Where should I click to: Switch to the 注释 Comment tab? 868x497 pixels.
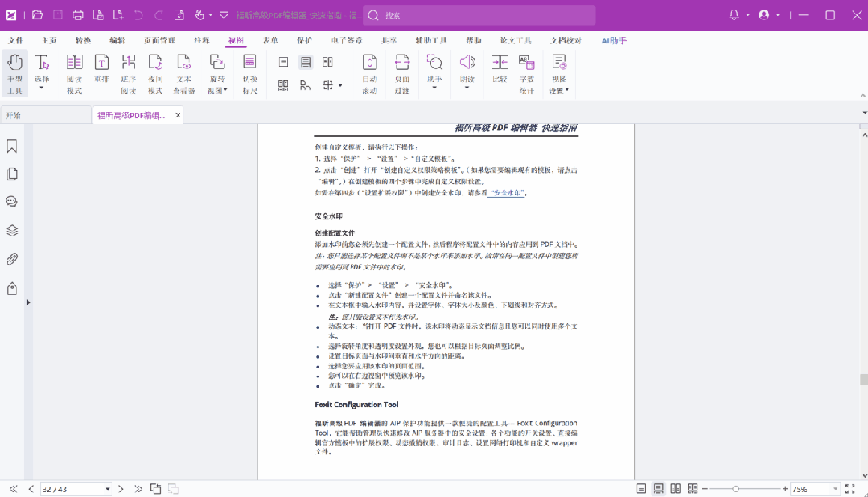pos(201,40)
